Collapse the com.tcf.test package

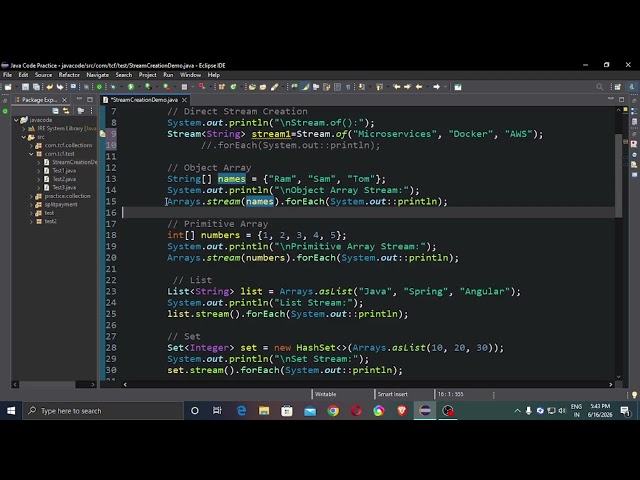[x=31, y=154]
